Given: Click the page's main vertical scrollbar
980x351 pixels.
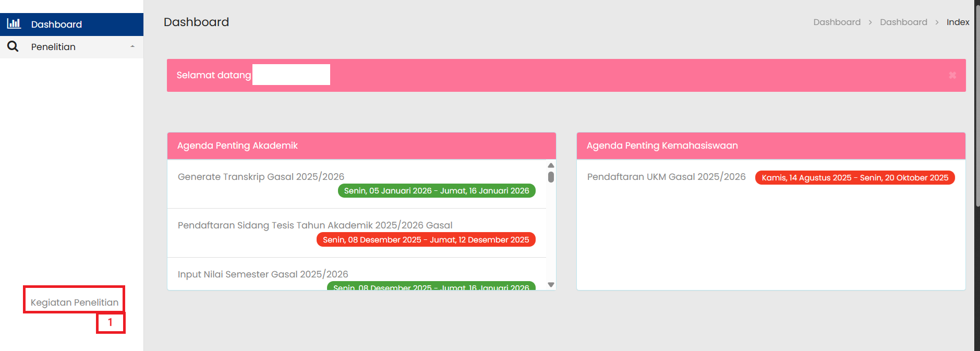Looking at the screenshot, I should pyautogui.click(x=977, y=104).
